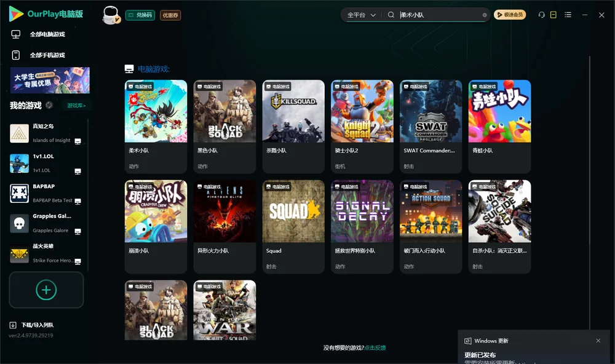615x364 pixels.
Task: Click the search magnifier icon
Action: click(x=391, y=15)
